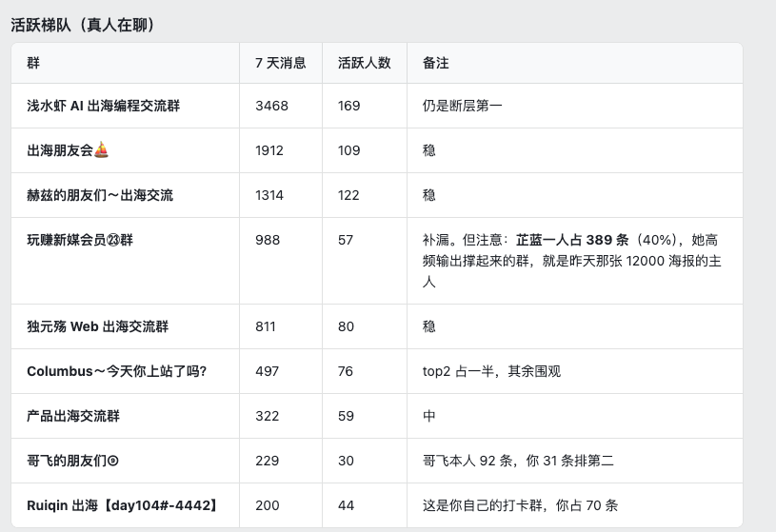Click the note 这是你自己的打卡群，你占 70 条
Viewport: 776px width, 532px height.
click(x=520, y=505)
